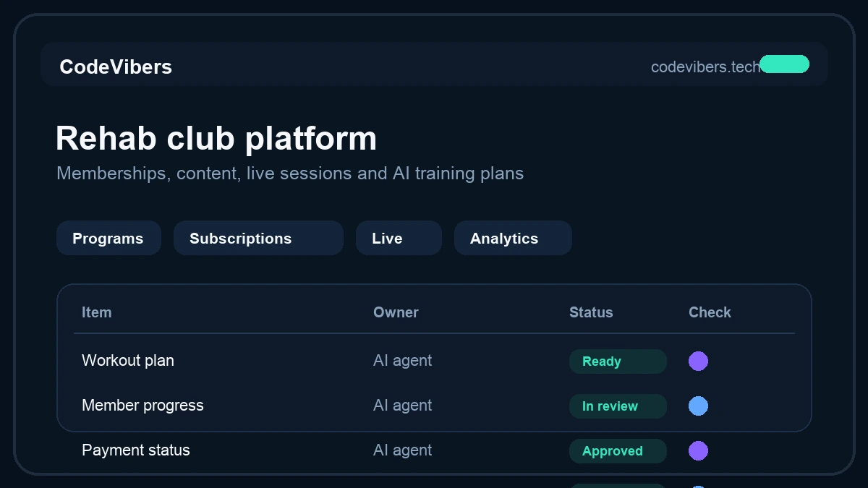
Task: Click AI agent owner in Payment status row
Action: tap(402, 450)
